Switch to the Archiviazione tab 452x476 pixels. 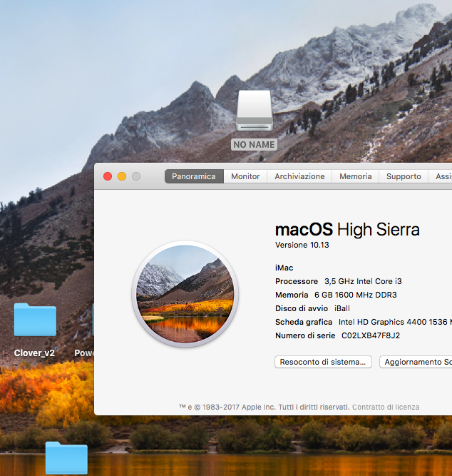[299, 176]
